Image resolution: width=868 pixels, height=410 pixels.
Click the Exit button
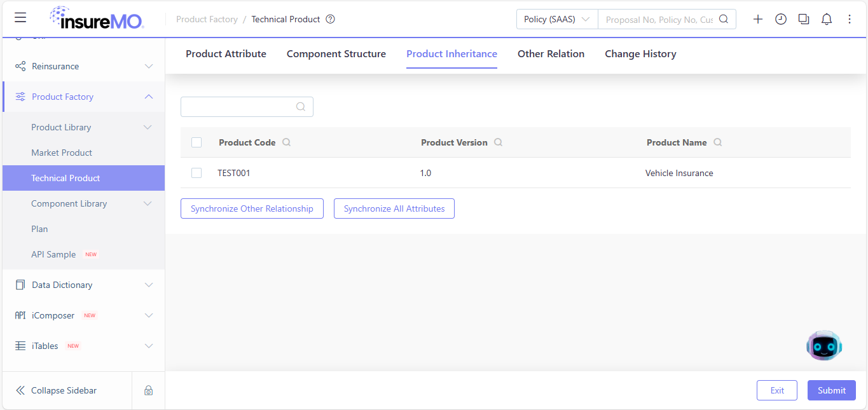[x=777, y=390]
